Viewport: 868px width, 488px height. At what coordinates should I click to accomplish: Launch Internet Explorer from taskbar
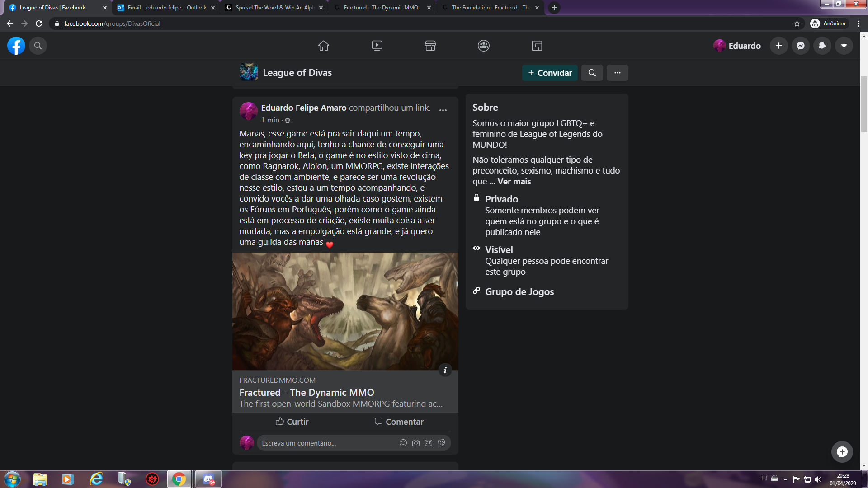point(96,479)
